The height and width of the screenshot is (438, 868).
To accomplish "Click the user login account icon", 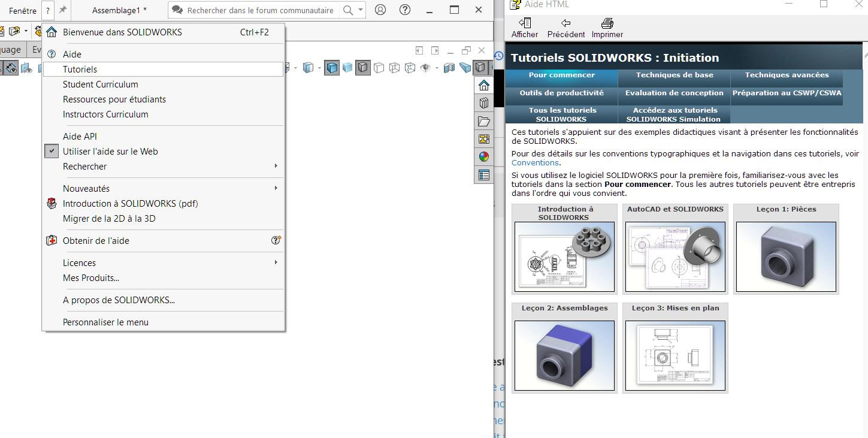I will (380, 10).
